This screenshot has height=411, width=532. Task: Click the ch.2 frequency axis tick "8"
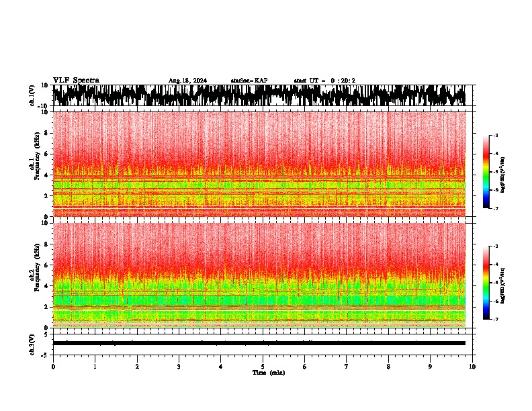pyautogui.click(x=46, y=244)
